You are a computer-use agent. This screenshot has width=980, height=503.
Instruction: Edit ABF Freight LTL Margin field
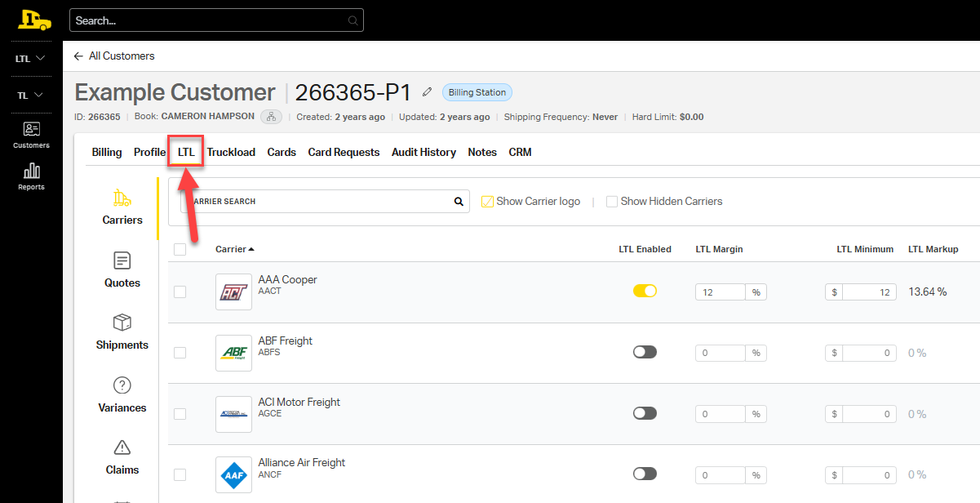pos(721,354)
